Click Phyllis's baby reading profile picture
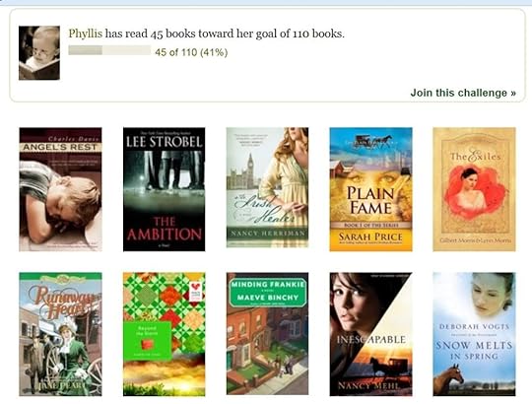The image size is (532, 404). tap(39, 53)
